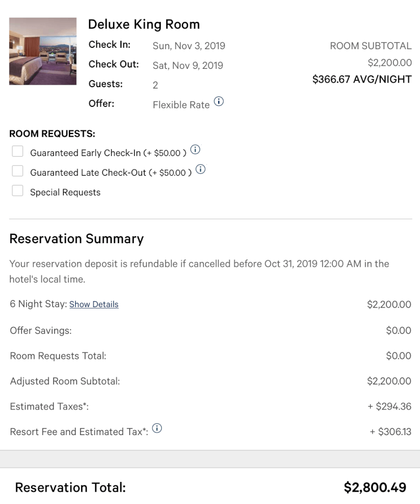420x504 pixels.
Task: Click info icon beside Resort Fee and Estimated Tax
Action: pos(157,428)
